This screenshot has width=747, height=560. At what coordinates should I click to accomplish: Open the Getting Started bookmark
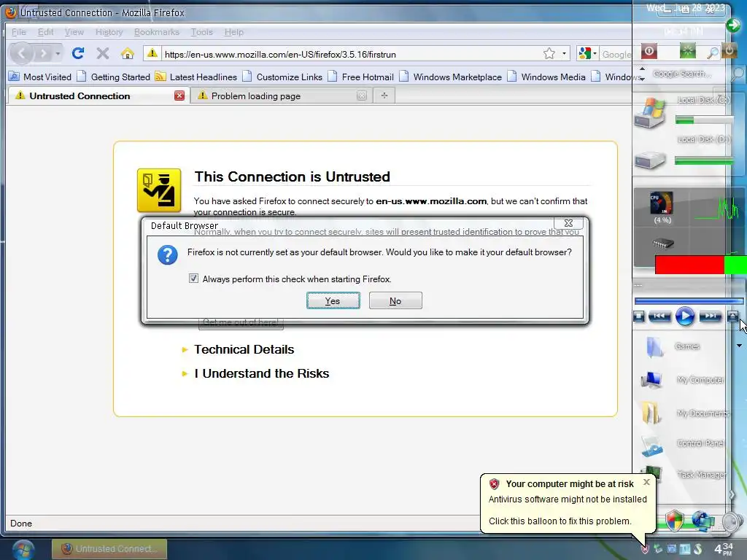[x=113, y=77]
